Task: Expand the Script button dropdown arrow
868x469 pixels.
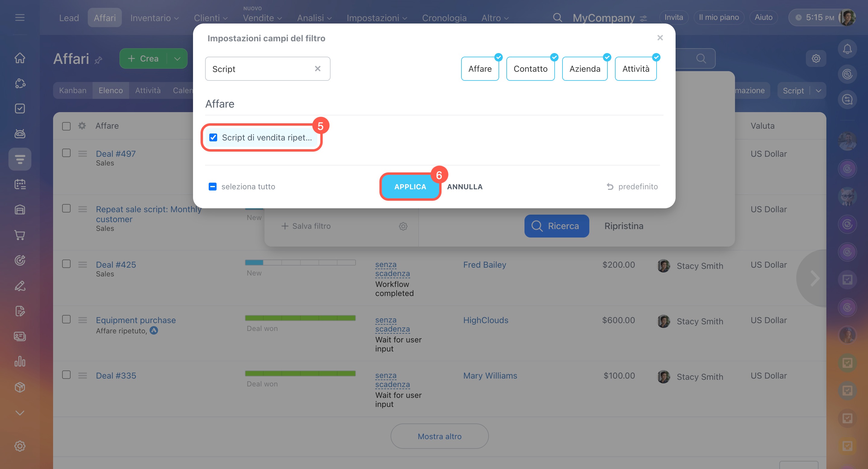Action: coord(818,90)
